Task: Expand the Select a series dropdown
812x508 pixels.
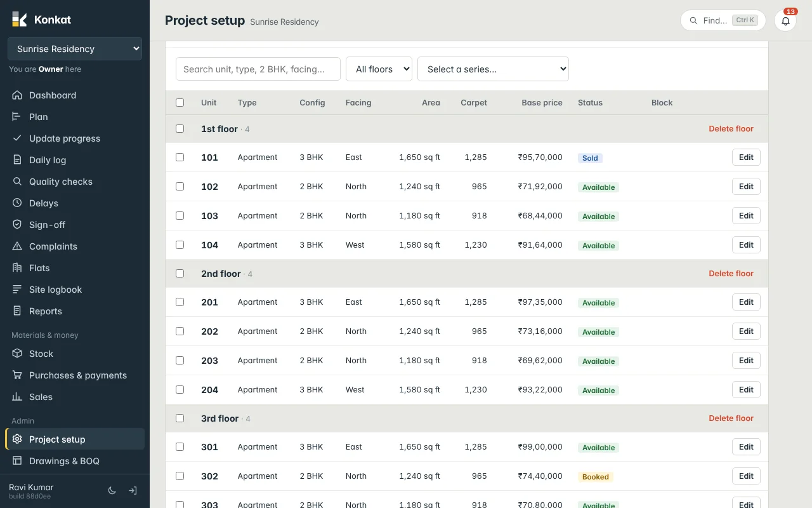Action: tap(493, 69)
